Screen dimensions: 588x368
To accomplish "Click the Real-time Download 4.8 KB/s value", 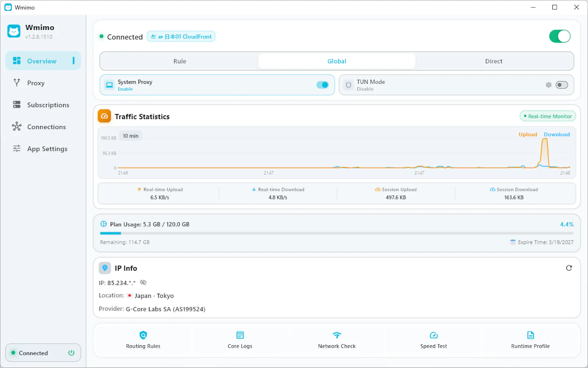I will [x=278, y=197].
